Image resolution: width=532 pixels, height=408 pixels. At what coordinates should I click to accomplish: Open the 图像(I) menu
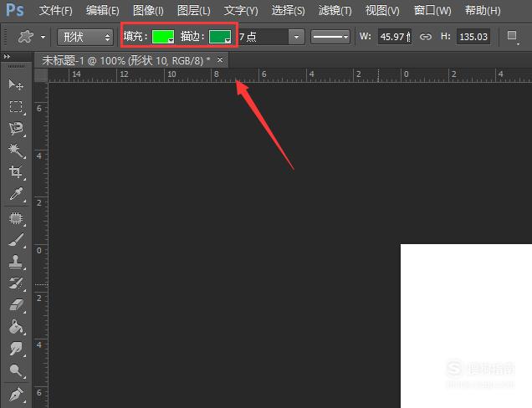148,11
